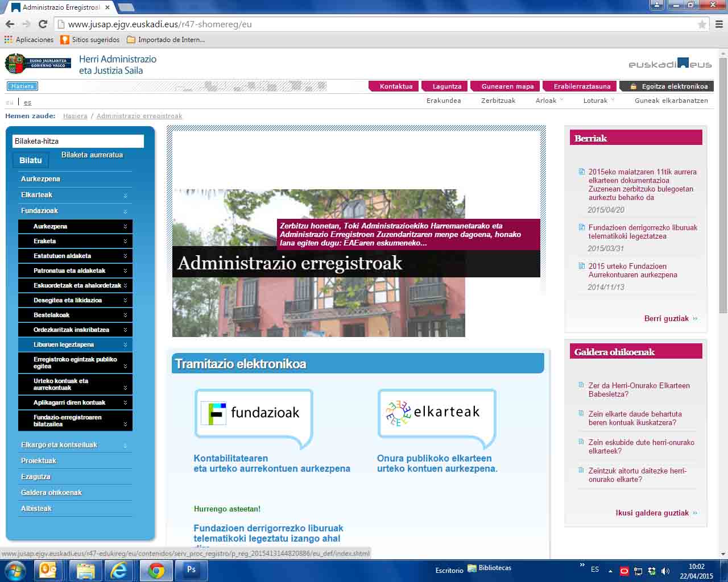728x582 pixels.
Task: Open the Loturak dropdown menu
Action: pyautogui.click(x=598, y=101)
